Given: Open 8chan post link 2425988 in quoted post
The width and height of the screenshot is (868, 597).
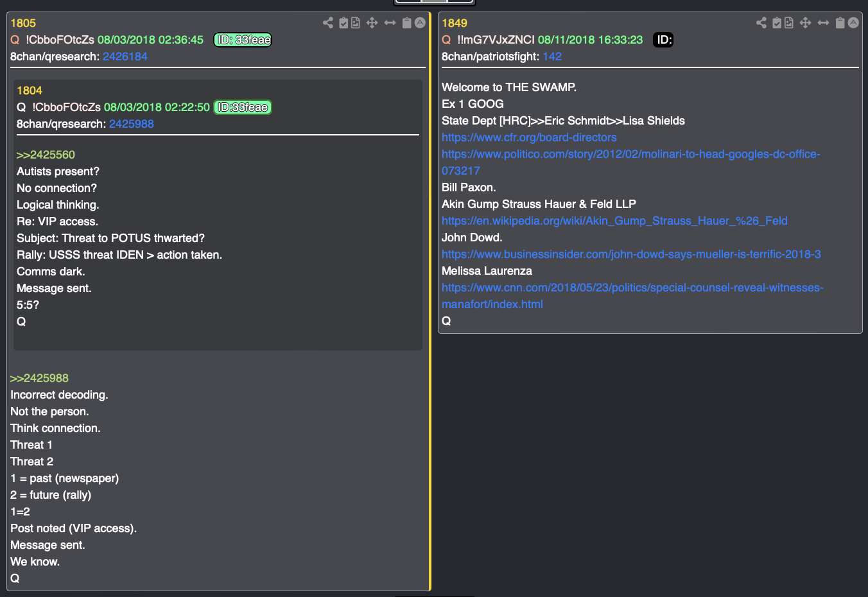Looking at the screenshot, I should point(132,124).
